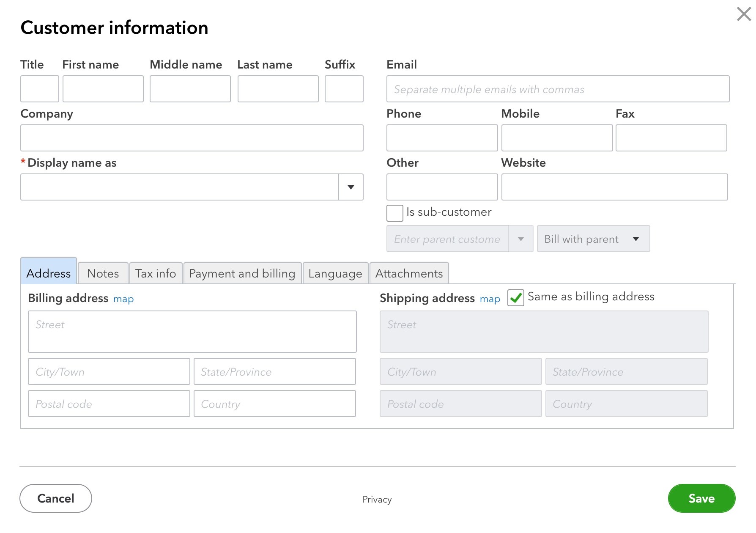
Task: Click into the First name field
Action: pos(103,89)
